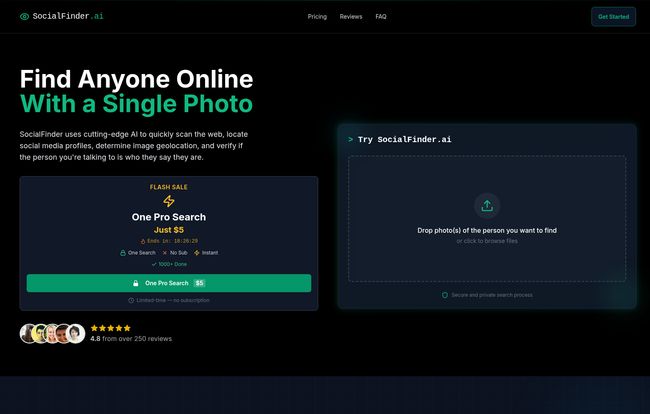
Task: Click the Get Started button
Action: [614, 17]
